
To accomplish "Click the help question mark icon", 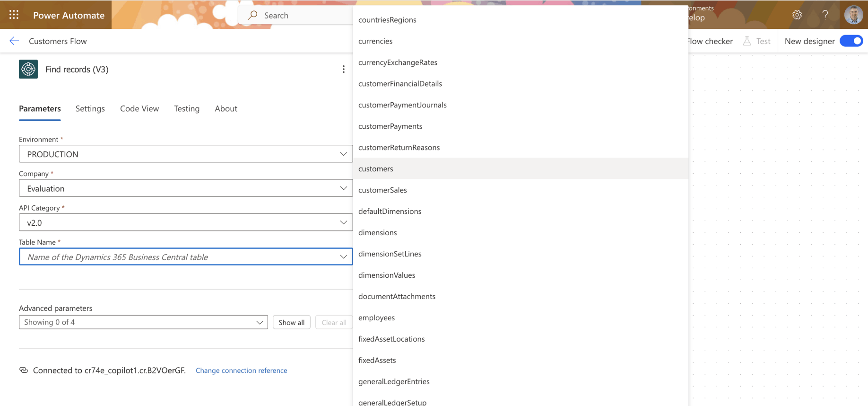I will (x=825, y=15).
